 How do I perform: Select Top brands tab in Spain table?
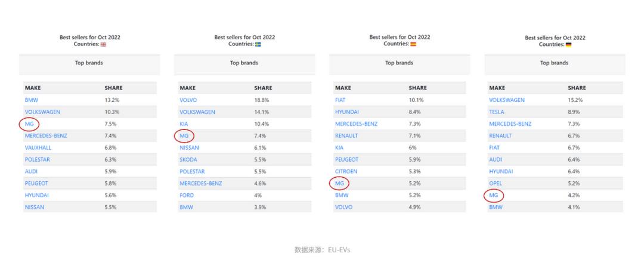coord(399,63)
